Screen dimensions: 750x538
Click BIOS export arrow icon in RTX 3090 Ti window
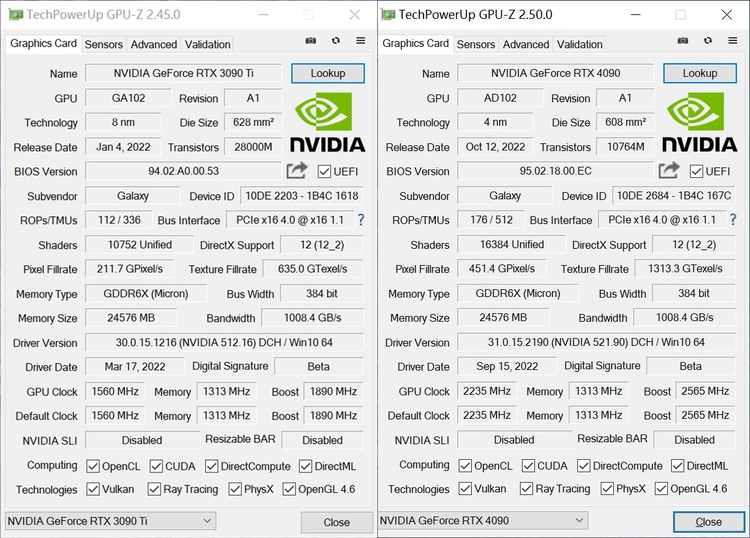point(297,171)
